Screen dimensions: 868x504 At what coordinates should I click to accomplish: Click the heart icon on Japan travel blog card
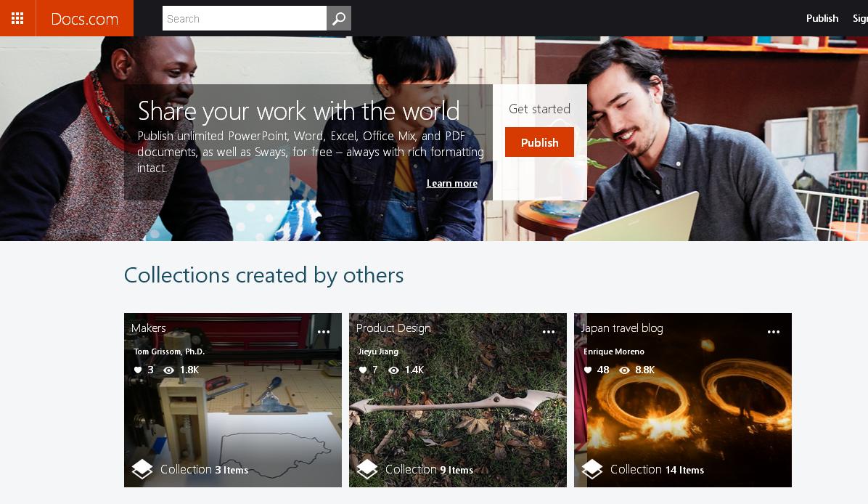point(588,370)
